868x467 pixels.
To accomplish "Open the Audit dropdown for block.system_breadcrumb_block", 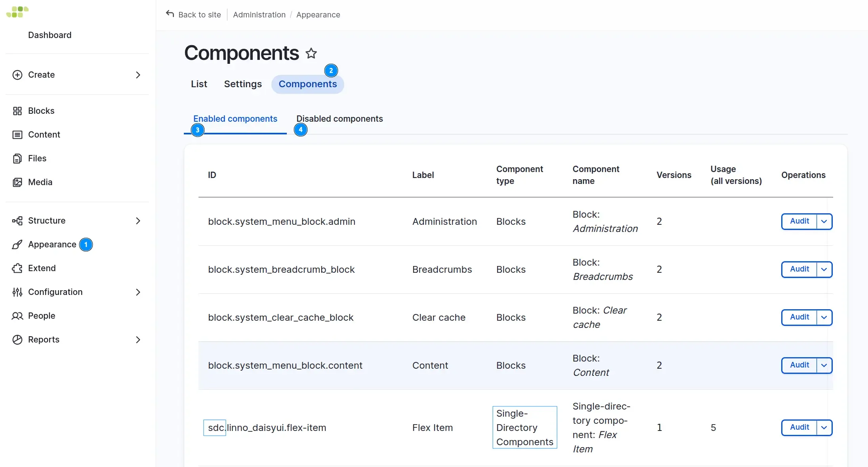I will [824, 269].
